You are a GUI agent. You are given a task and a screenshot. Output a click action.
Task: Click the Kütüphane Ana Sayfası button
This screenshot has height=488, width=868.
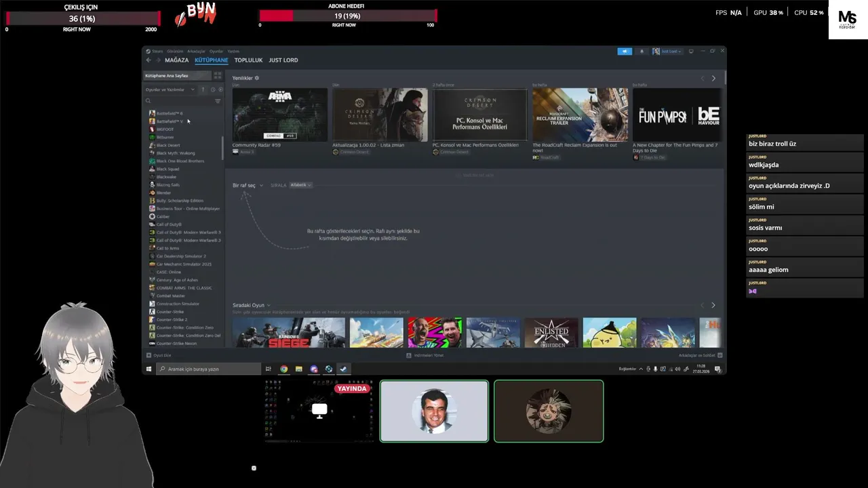[176, 76]
